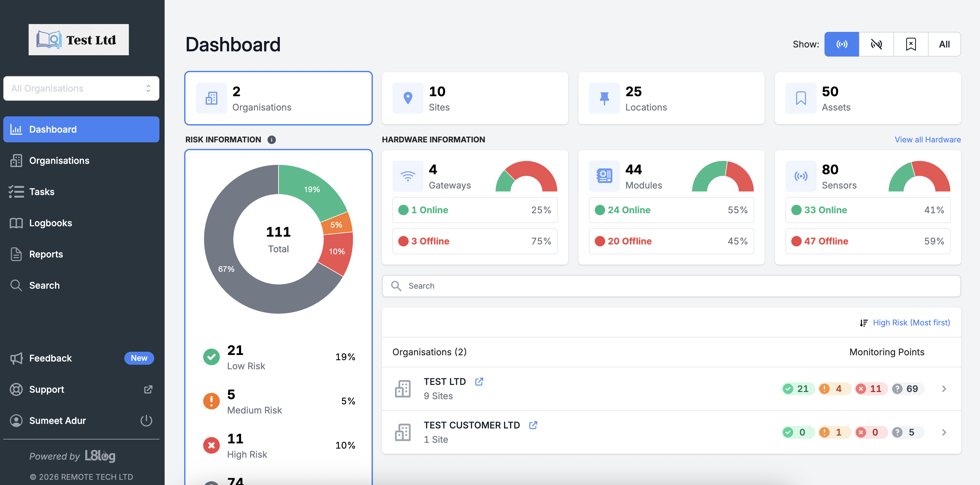This screenshot has width=980, height=485.
Task: Click the Risk Information info icon
Action: [271, 139]
